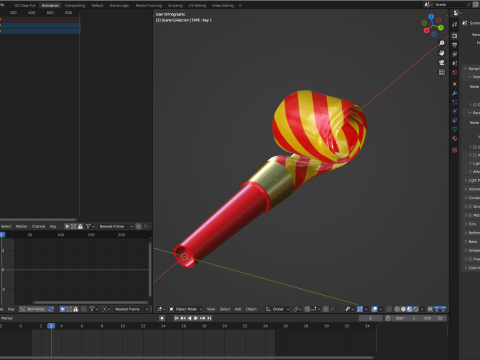Viewport: 480px width, 360px height.
Task: Open viewport shading options dropdown
Action: click(422, 309)
